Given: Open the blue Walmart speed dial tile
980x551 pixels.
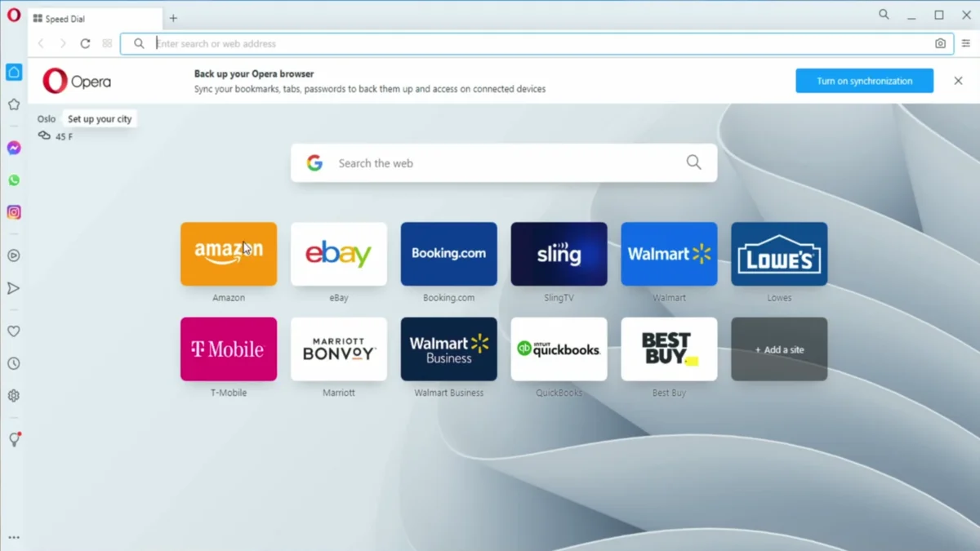Looking at the screenshot, I should 669,254.
